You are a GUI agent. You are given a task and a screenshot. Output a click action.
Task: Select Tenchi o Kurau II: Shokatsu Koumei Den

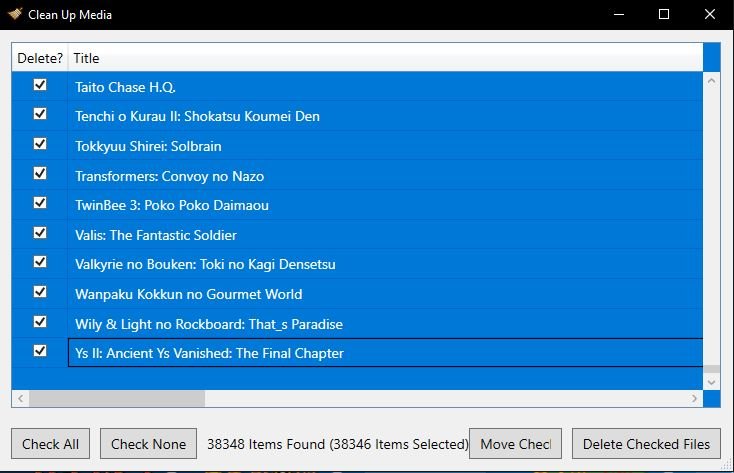[x=198, y=116]
